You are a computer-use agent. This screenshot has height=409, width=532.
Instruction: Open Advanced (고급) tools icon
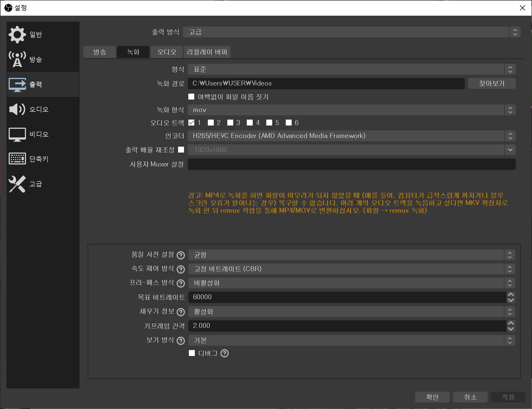[17, 184]
